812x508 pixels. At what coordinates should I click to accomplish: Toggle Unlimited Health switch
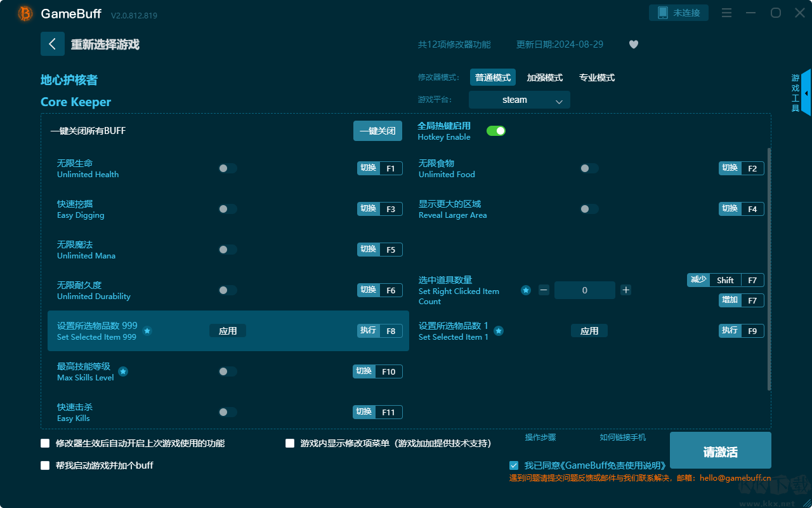coord(228,168)
